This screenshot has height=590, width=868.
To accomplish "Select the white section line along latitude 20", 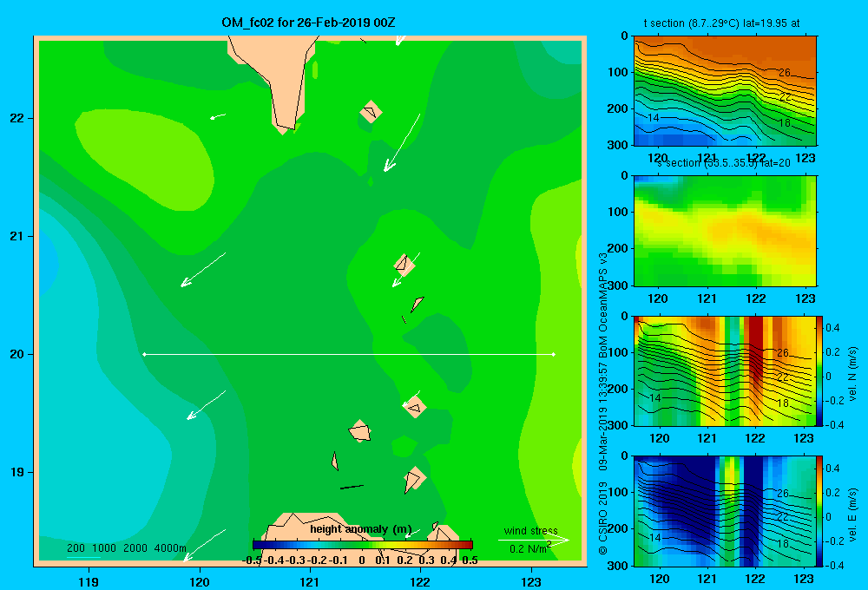I will tap(349, 354).
